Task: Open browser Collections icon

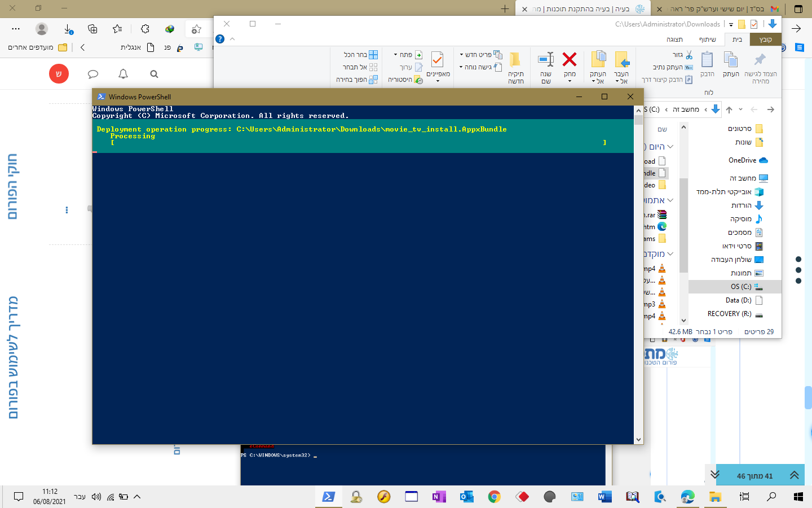Action: coord(92,29)
